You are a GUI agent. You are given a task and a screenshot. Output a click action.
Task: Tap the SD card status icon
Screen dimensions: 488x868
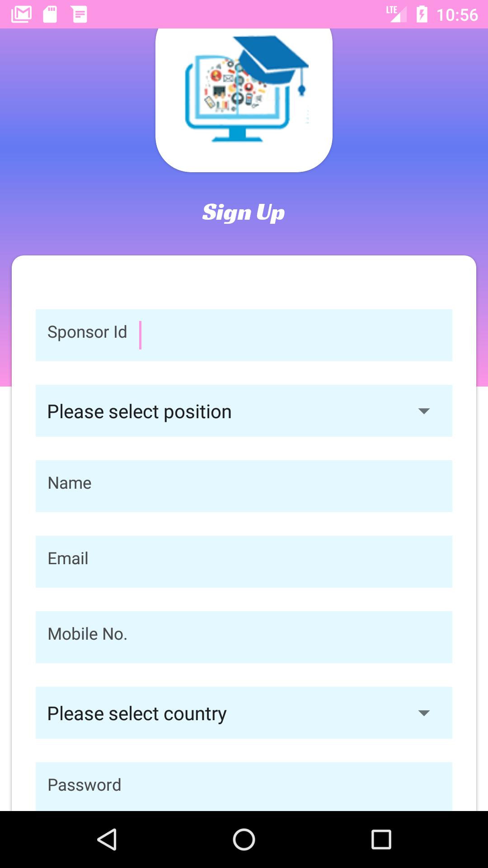click(50, 14)
